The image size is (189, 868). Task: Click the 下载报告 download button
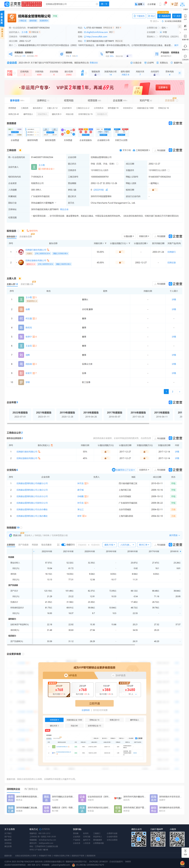point(139,16)
